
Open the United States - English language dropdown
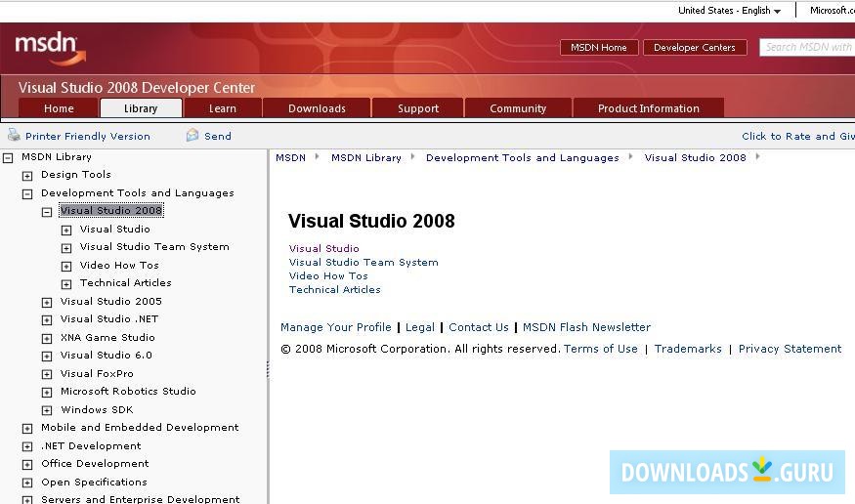(x=729, y=11)
